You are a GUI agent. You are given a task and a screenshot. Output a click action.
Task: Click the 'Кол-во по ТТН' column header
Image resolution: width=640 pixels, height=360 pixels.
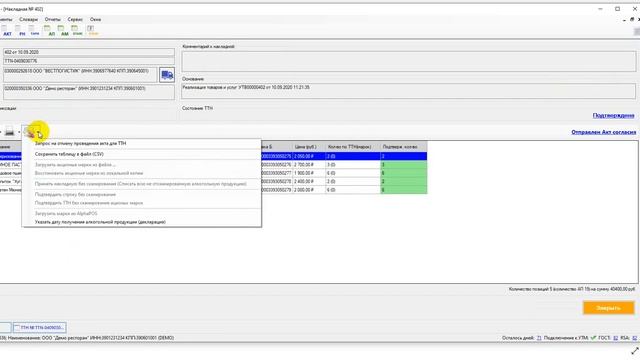pyautogui.click(x=353, y=147)
